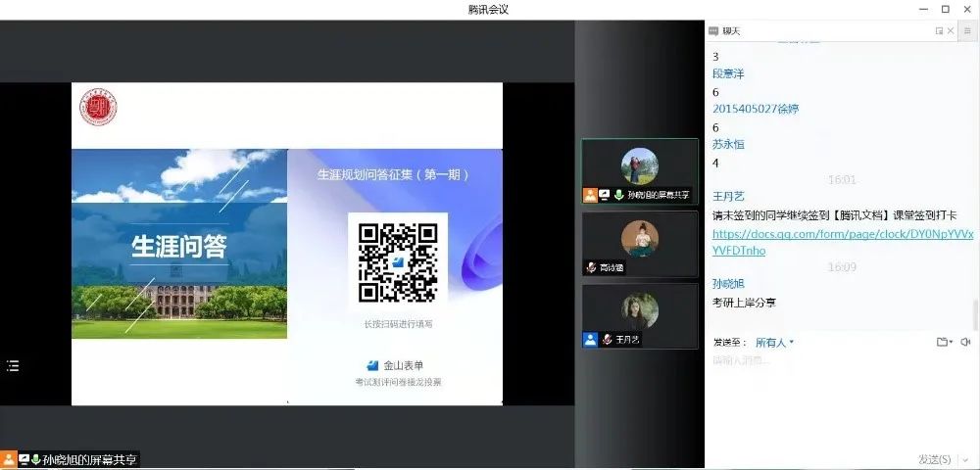Click sender name 王月艺 in chat
Screen dimensions: 980x470
[x=728, y=197]
